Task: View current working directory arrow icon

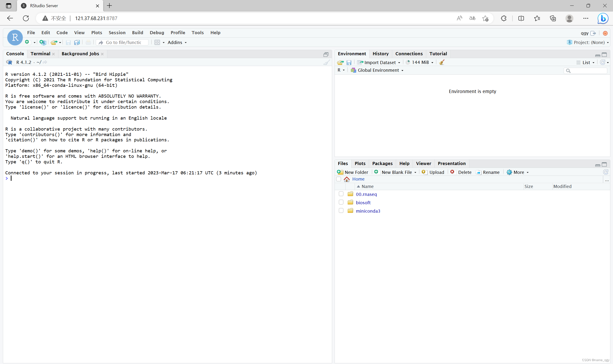Action: pos(45,62)
